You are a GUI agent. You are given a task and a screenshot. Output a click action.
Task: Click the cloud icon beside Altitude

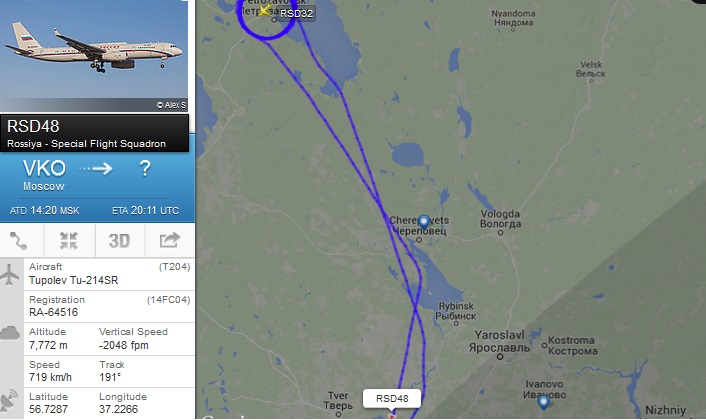(x=10, y=334)
